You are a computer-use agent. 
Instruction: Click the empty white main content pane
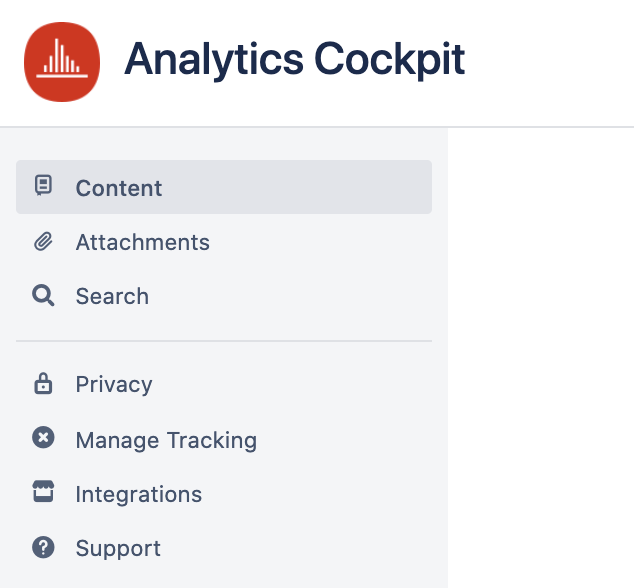click(541, 357)
